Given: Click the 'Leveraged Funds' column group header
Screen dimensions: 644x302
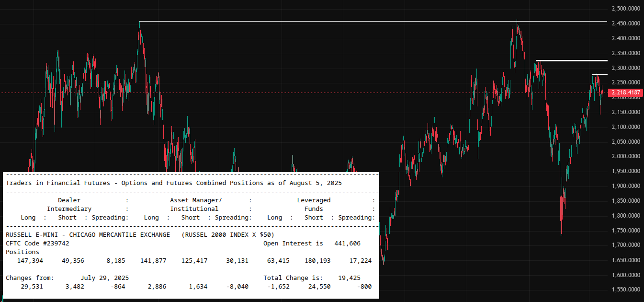Looking at the screenshot, I should [314, 205].
